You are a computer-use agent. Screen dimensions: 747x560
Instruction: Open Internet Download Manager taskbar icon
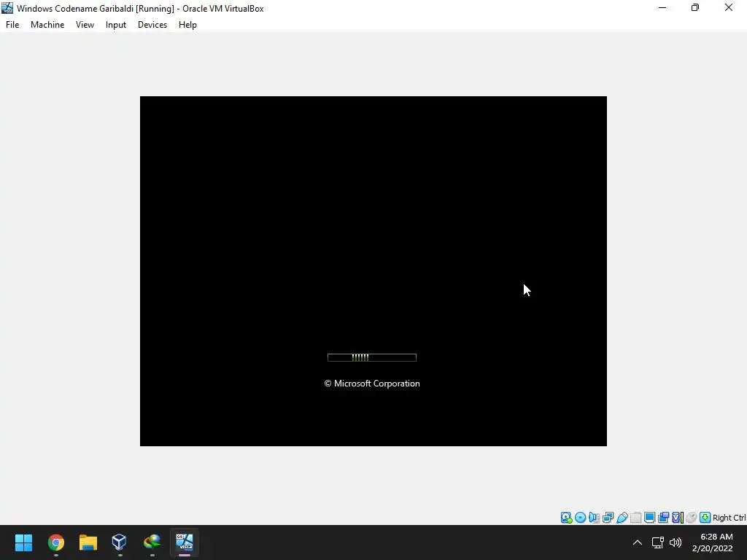[152, 542]
